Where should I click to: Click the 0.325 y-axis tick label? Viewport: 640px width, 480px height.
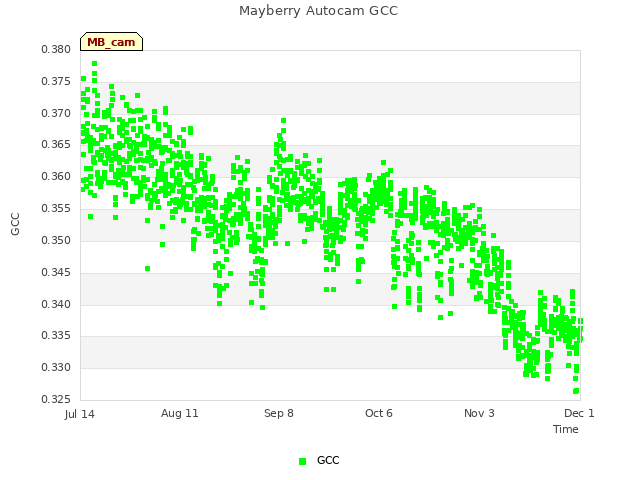[56, 399]
